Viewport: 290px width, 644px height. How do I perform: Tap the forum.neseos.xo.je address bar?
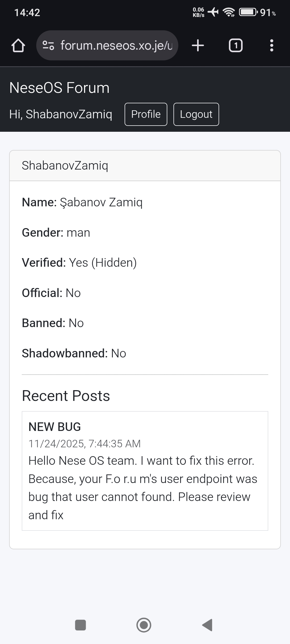116,45
